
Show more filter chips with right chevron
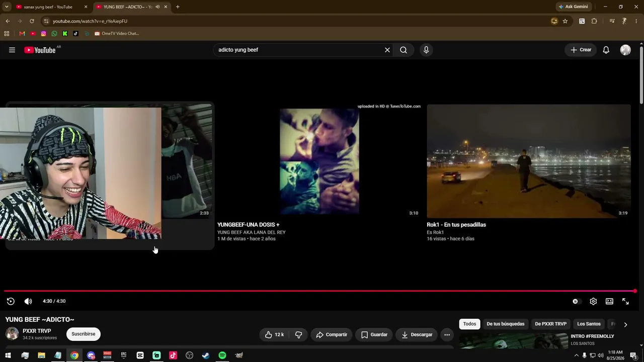click(x=625, y=325)
